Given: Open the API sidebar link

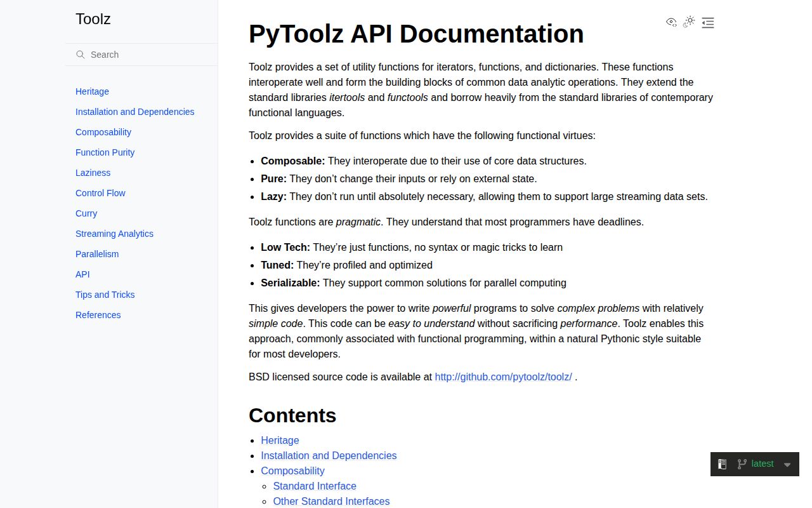Looking at the screenshot, I should (x=82, y=274).
